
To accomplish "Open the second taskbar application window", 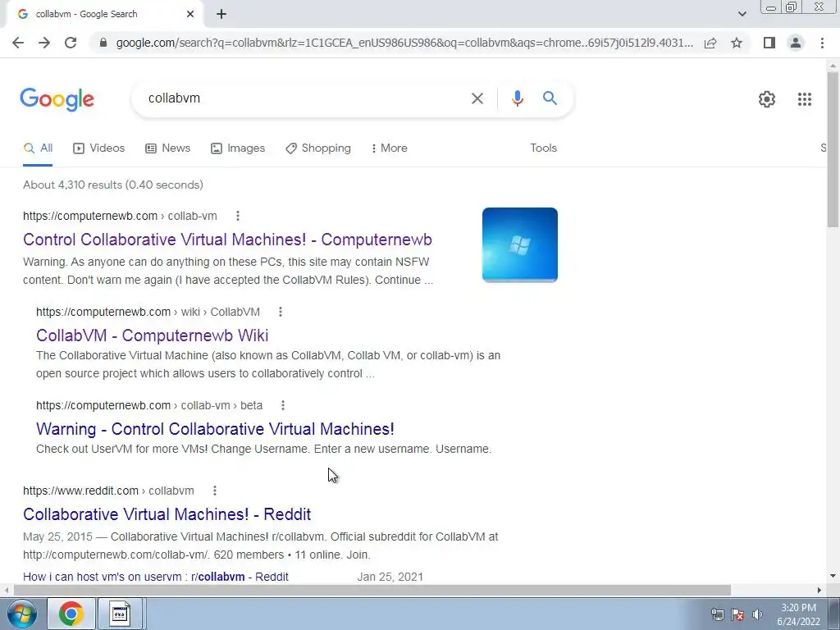I will pyautogui.click(x=120, y=614).
